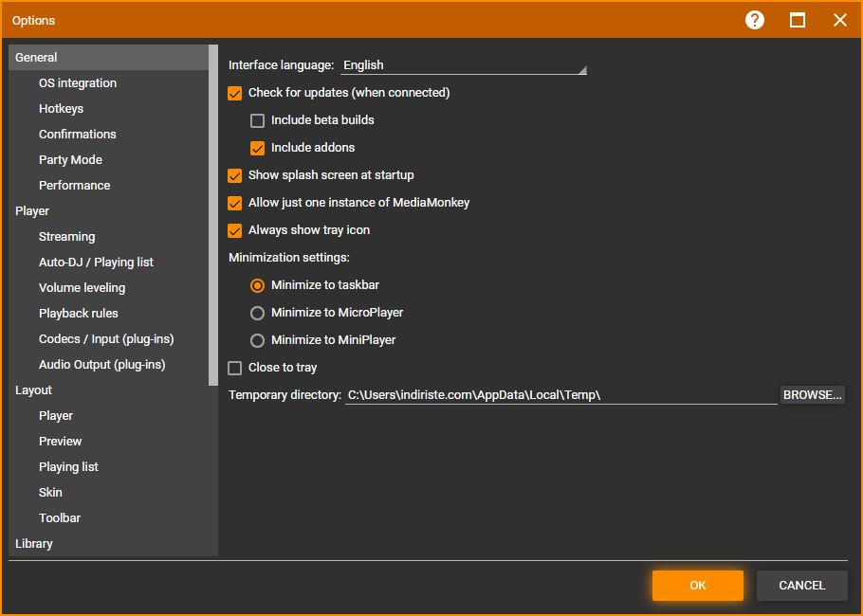The width and height of the screenshot is (863, 616).
Task: Go to Confirmations settings
Action: pyautogui.click(x=78, y=135)
